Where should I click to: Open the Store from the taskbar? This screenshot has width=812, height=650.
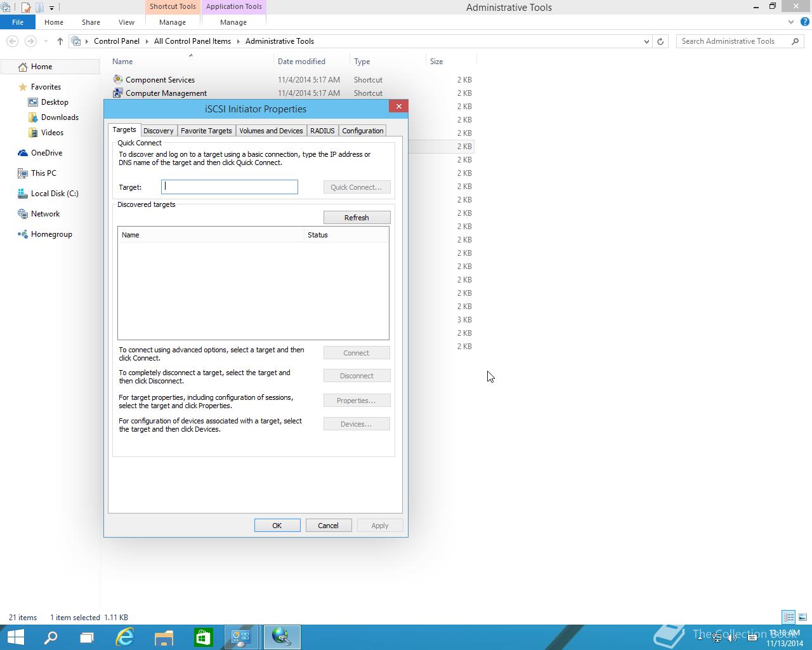pos(203,637)
